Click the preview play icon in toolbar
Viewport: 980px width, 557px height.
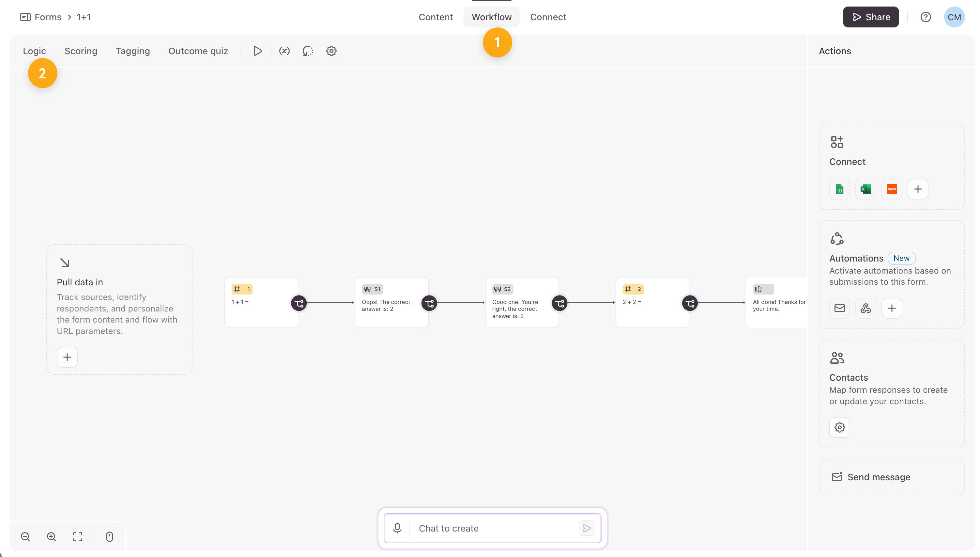click(x=258, y=51)
